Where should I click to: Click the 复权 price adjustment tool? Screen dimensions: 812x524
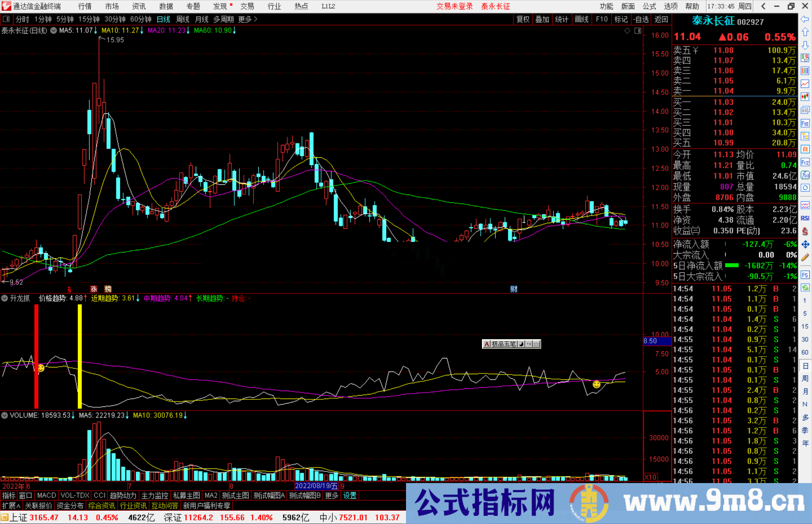(523, 19)
